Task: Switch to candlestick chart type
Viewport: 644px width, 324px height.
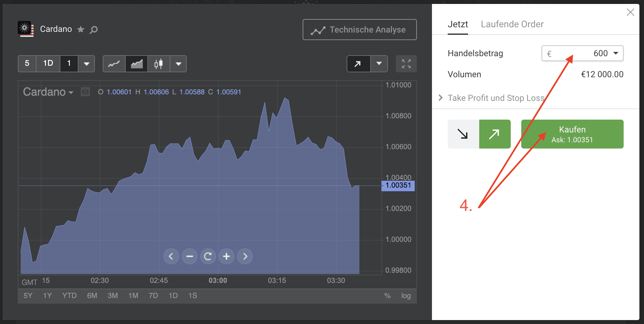Action: click(159, 64)
